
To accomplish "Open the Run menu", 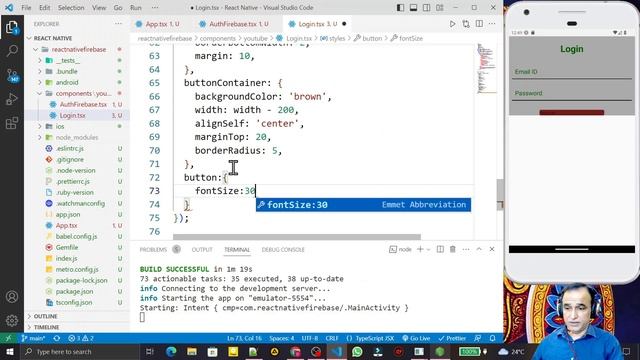I will [x=136, y=8].
